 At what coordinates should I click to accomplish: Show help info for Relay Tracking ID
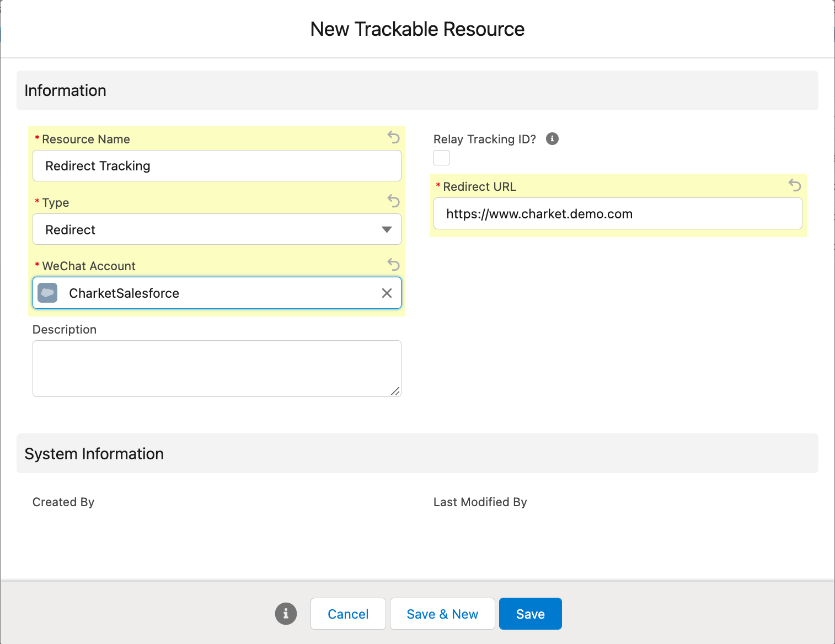pos(552,139)
